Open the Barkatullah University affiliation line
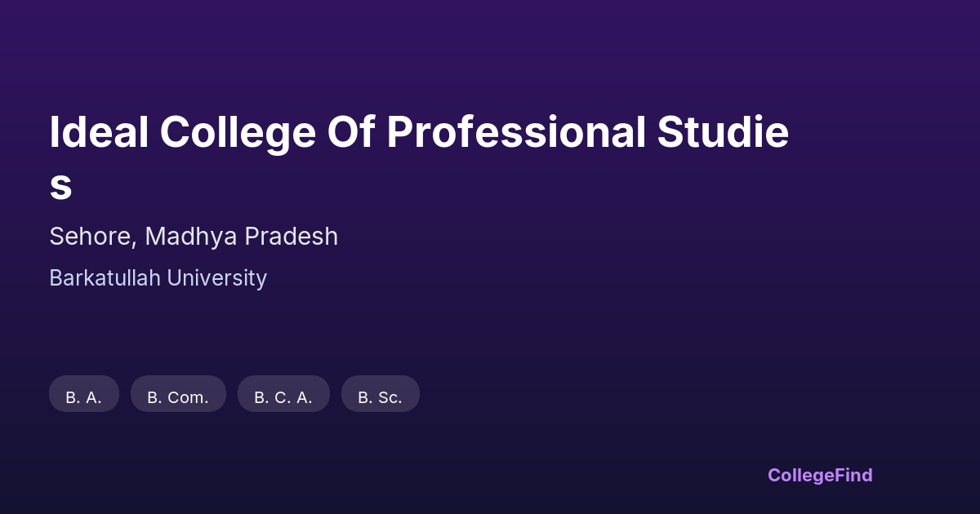The height and width of the screenshot is (514, 980). tap(158, 278)
